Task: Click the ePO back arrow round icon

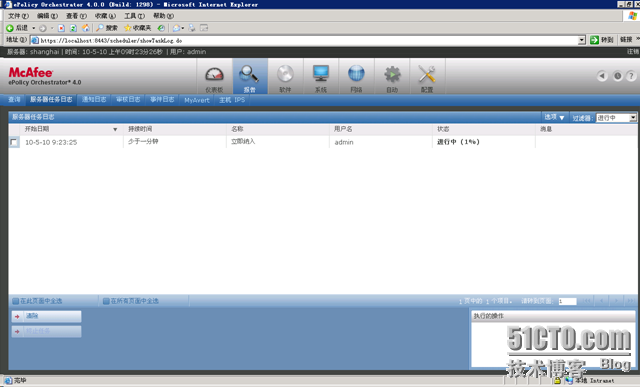Action: click(602, 76)
